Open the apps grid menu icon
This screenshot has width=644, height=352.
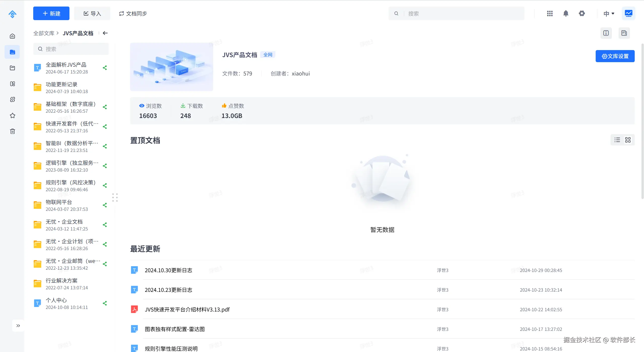550,13
